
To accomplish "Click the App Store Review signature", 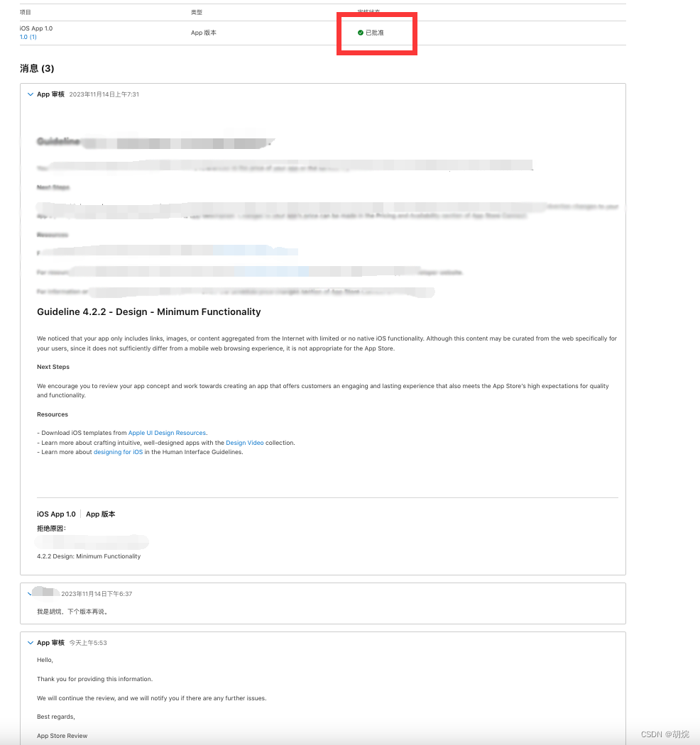I will [x=62, y=736].
